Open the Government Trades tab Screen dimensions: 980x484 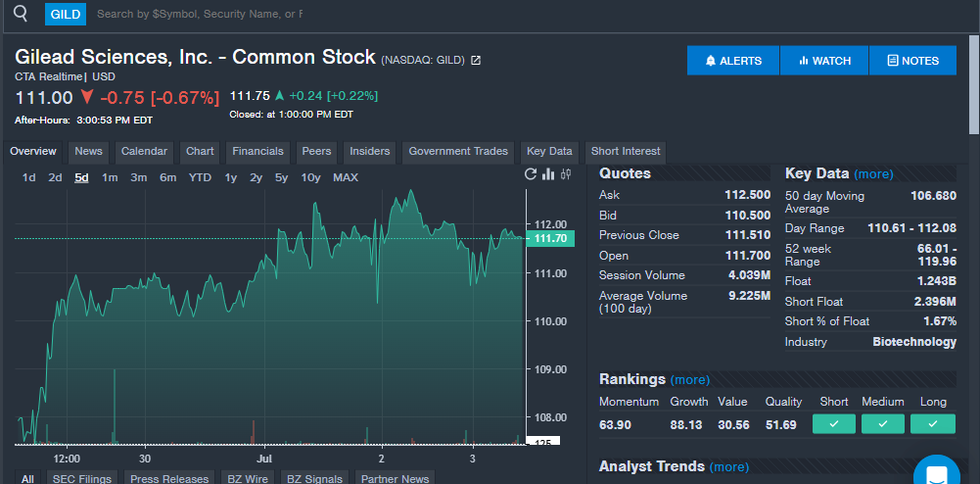click(458, 151)
